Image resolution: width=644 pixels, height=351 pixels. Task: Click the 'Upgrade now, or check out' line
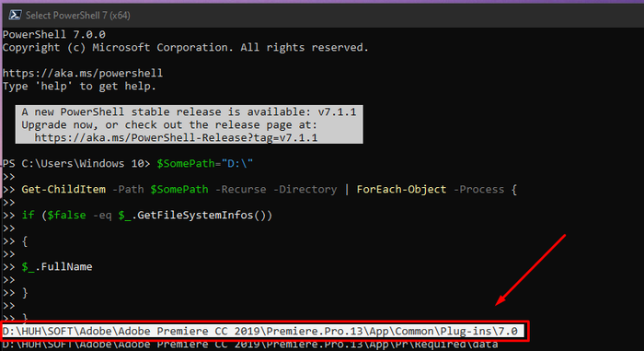click(169, 124)
